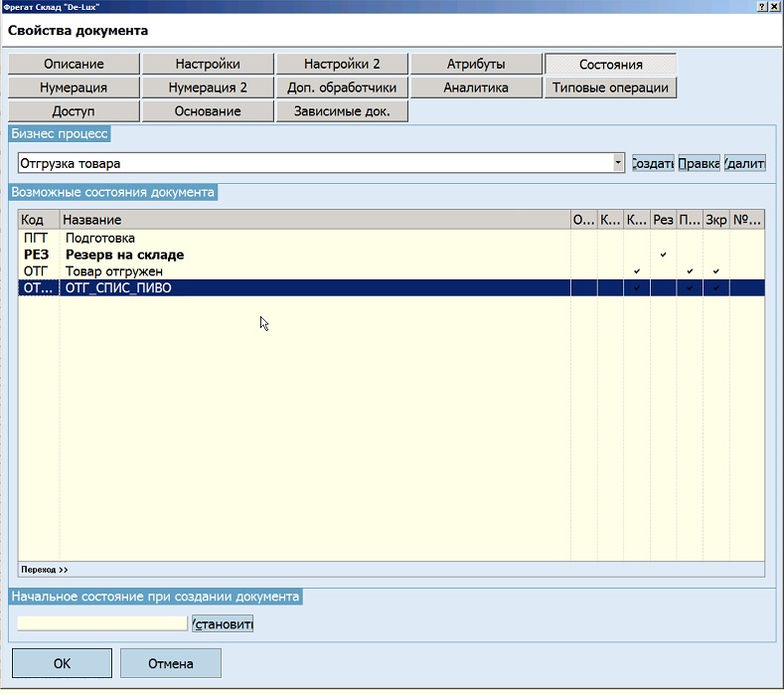Toggle Рез checkmark in Резерв на складе row
Image resolution: width=784 pixels, height=694 pixels.
(663, 255)
